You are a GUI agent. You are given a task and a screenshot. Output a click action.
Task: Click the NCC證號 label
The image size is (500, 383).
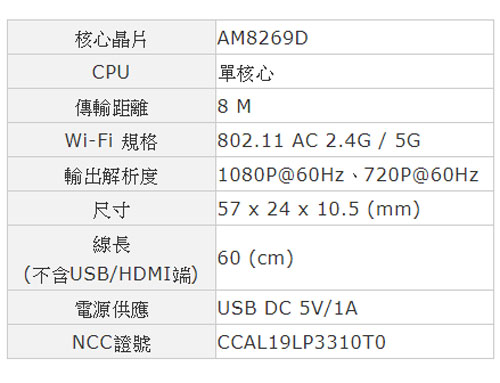(x=111, y=343)
